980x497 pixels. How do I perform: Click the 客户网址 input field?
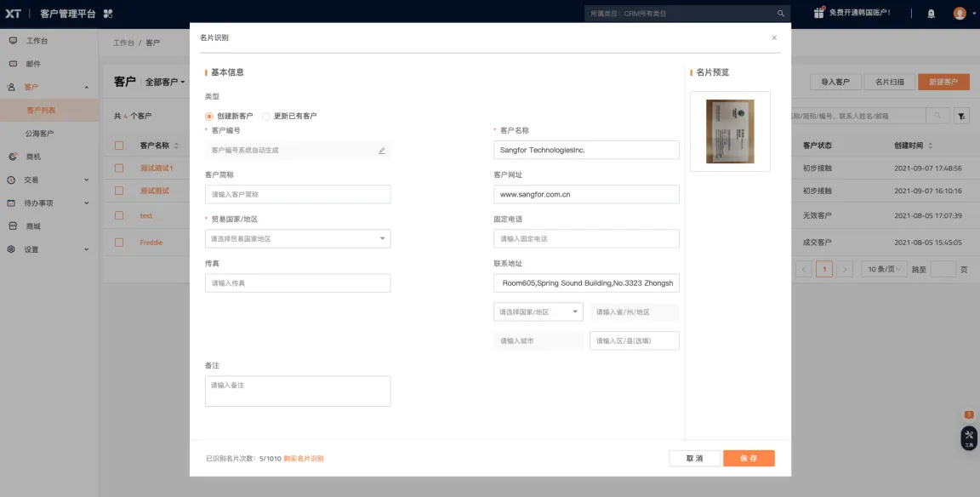point(586,194)
